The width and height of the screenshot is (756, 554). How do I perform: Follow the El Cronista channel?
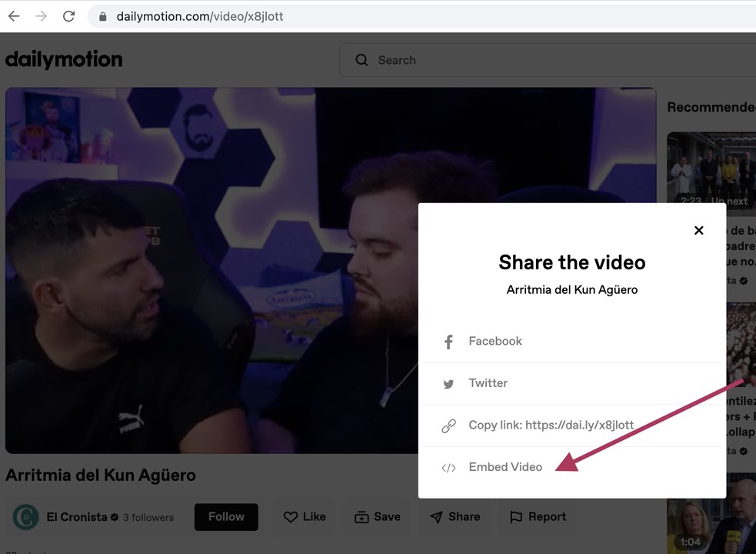[x=226, y=517]
